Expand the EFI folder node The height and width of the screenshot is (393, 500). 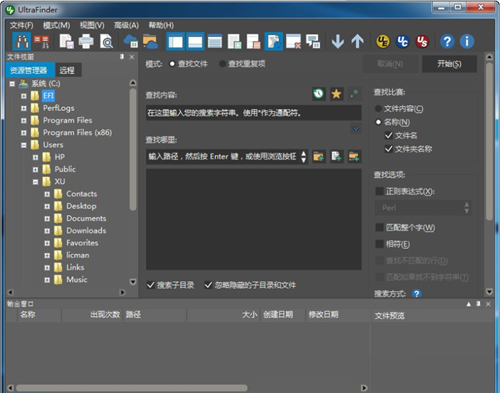pos(24,96)
